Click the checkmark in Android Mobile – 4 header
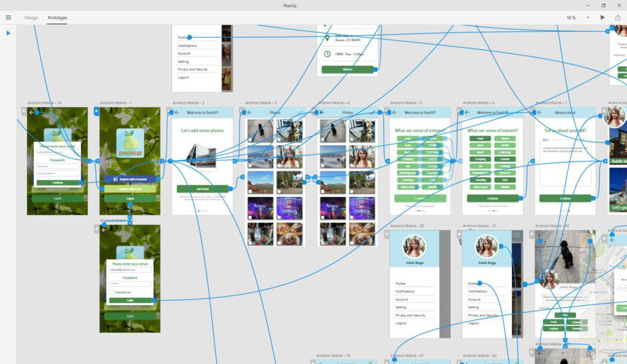Viewport: 627px width, 364px height. pyautogui.click(x=373, y=113)
